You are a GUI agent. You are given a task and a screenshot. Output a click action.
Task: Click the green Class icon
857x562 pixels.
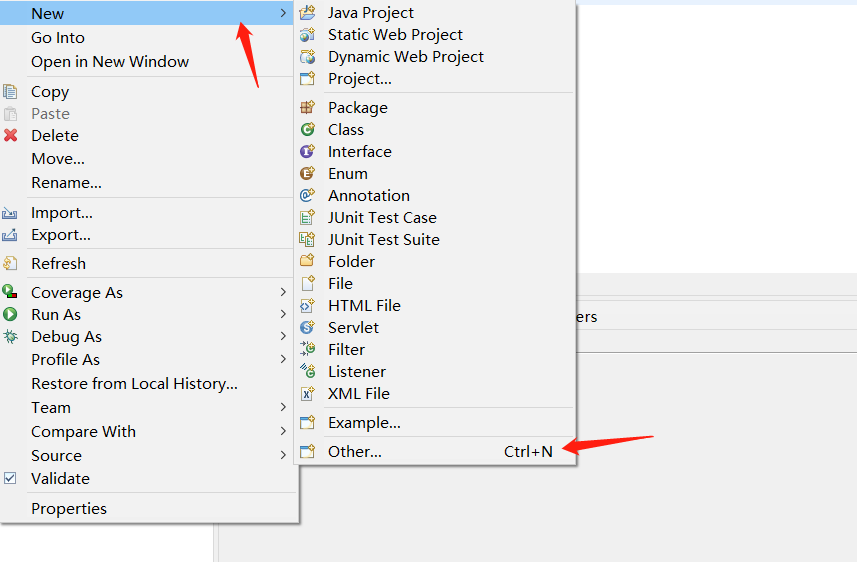click(308, 130)
